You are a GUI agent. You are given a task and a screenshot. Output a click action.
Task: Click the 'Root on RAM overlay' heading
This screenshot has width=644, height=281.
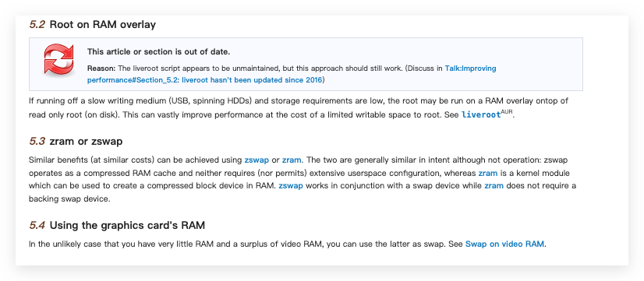pos(103,25)
